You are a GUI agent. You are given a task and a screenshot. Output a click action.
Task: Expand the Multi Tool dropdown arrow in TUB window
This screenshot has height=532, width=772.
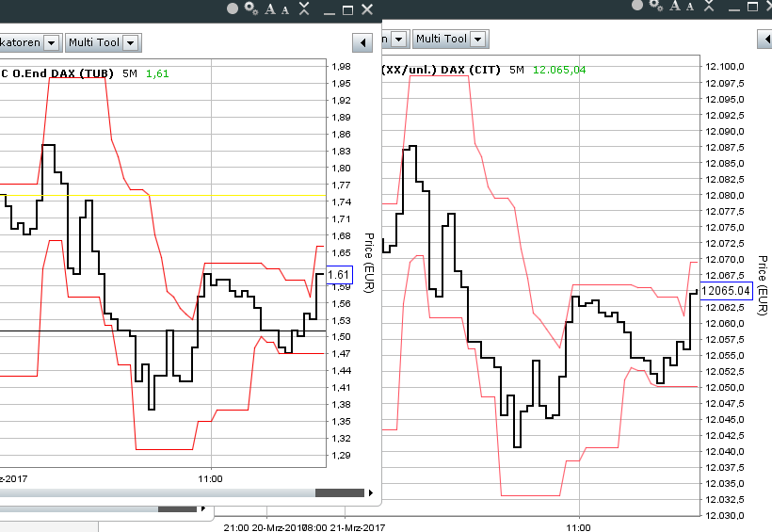point(131,43)
